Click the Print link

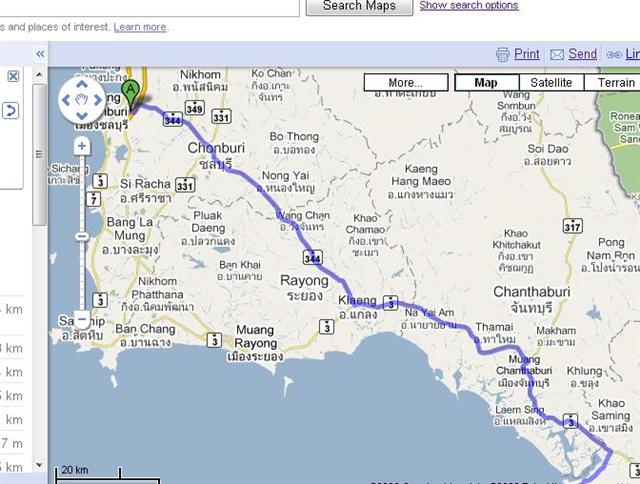coord(527,54)
